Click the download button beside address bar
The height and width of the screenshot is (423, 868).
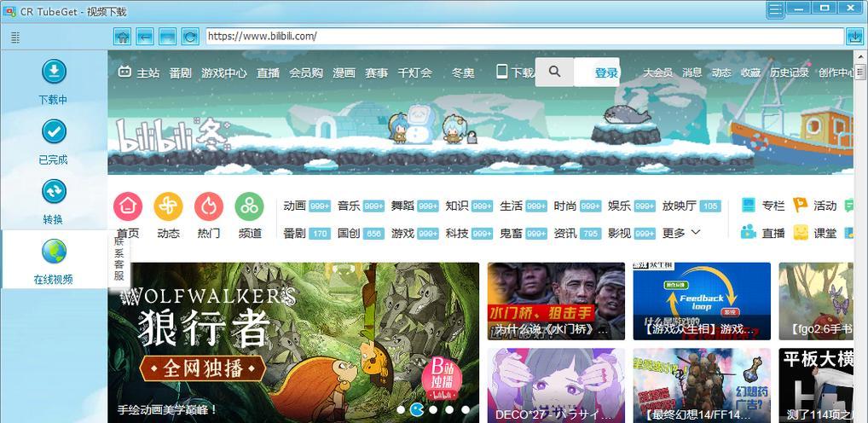point(854,37)
